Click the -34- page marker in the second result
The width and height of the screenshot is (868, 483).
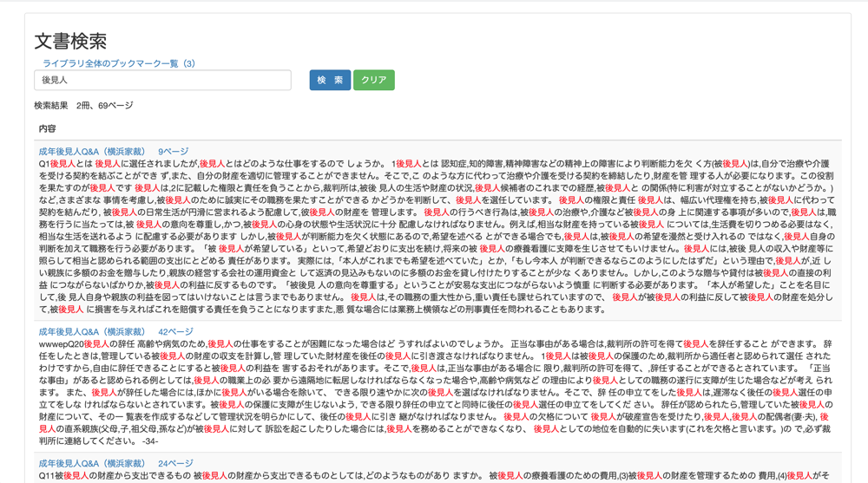tap(150, 441)
